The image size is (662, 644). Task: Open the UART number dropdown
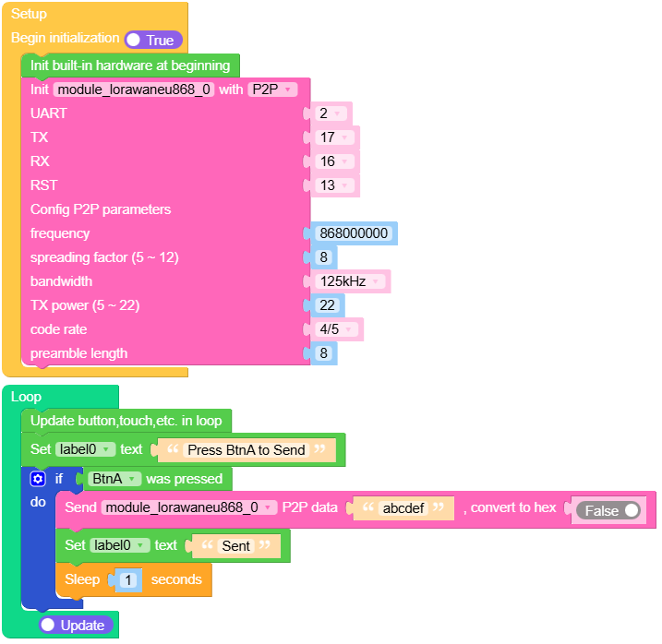pos(331,113)
